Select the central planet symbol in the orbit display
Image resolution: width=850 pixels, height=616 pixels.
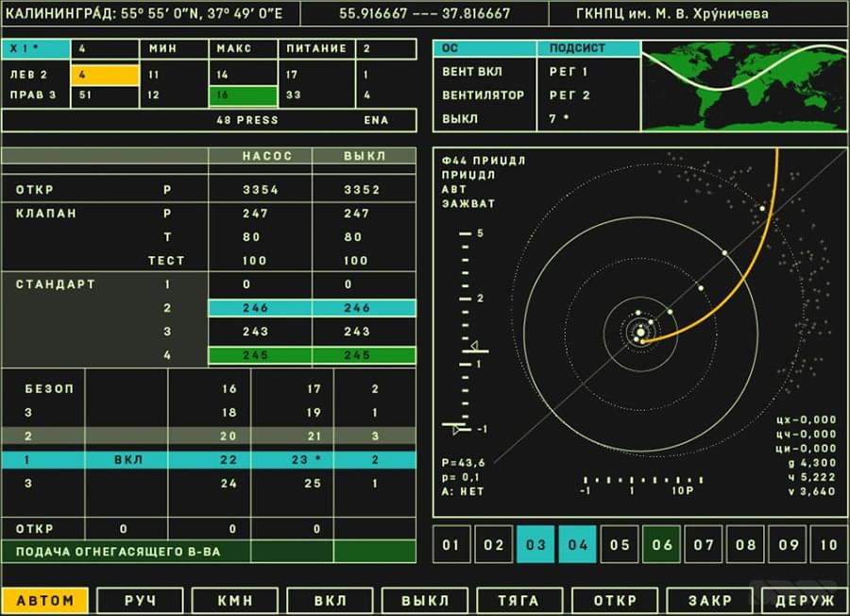click(638, 332)
